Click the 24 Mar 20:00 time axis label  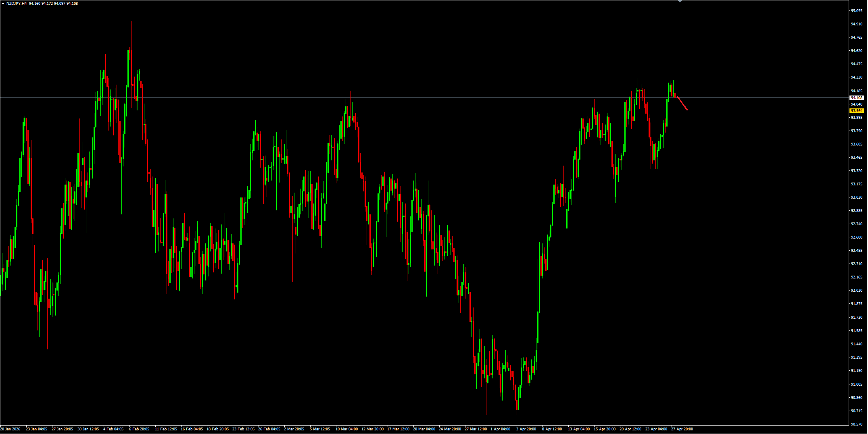coord(450,429)
